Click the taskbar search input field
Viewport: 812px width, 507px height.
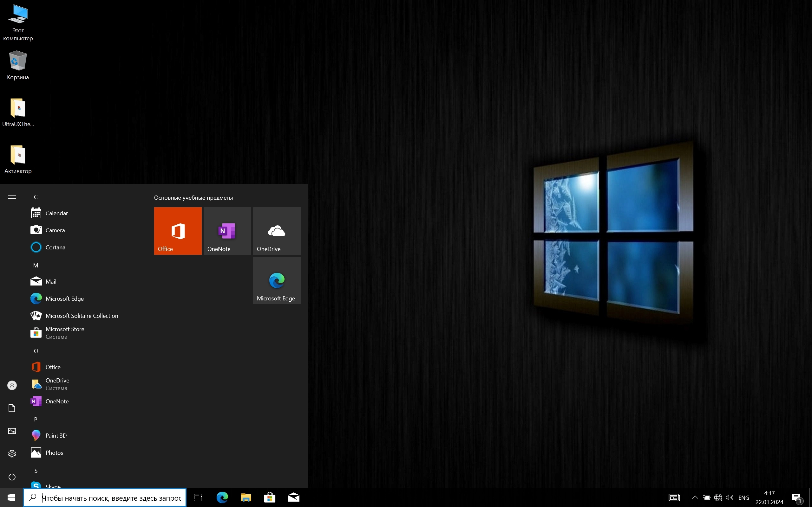pyautogui.click(x=111, y=498)
